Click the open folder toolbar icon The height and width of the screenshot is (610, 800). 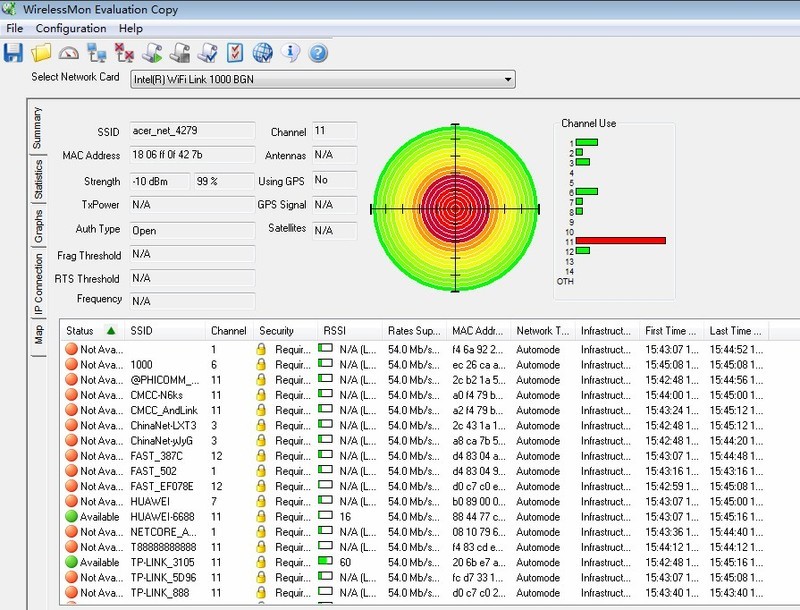coord(41,52)
